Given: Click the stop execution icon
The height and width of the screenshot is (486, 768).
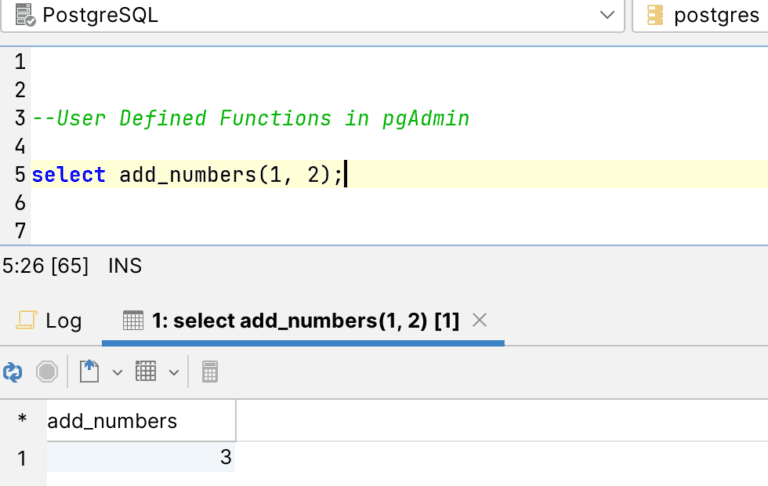Looking at the screenshot, I should coord(47,372).
